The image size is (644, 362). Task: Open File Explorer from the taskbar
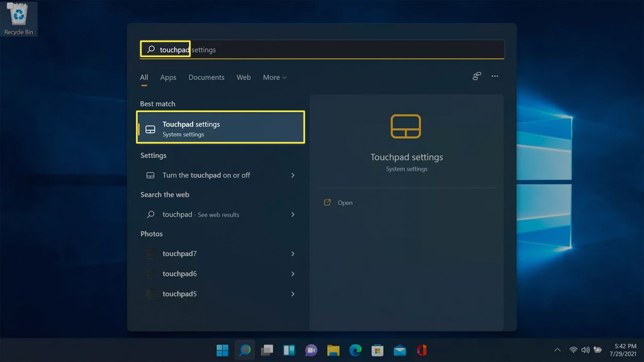point(333,350)
